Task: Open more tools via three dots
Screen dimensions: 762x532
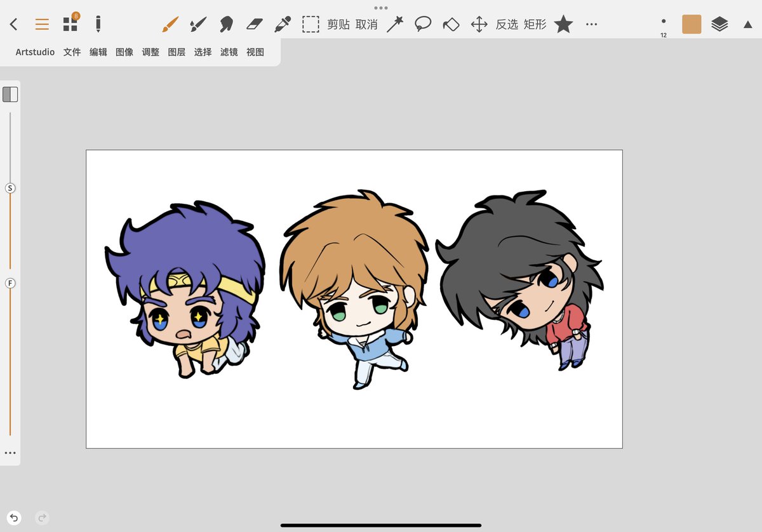Action: tap(591, 25)
